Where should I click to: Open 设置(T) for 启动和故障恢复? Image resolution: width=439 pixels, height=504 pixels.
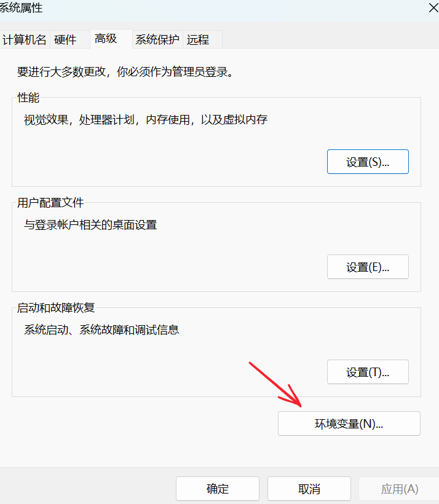[368, 372]
